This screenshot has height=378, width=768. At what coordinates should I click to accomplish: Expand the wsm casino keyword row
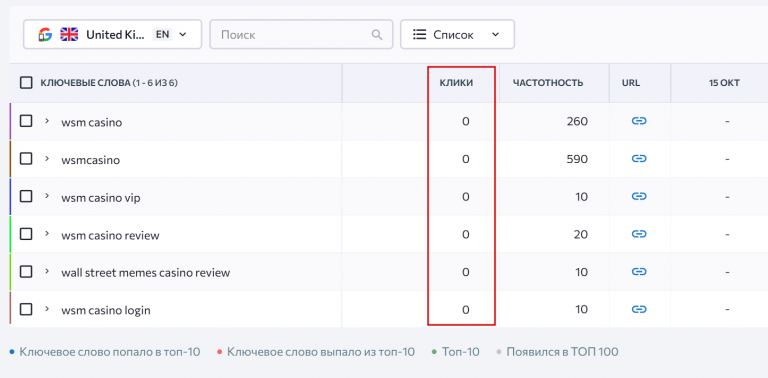point(47,121)
